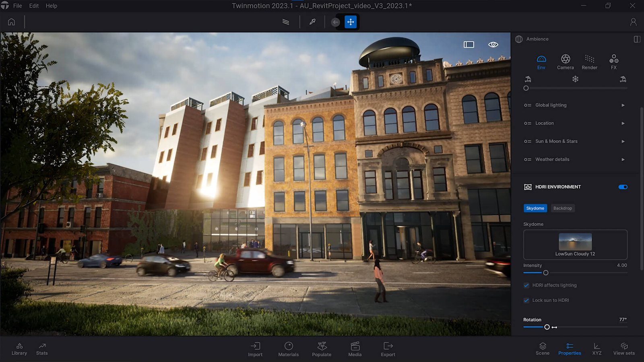Image resolution: width=644 pixels, height=362 pixels.
Task: Open the View sets panel
Action: 624,349
